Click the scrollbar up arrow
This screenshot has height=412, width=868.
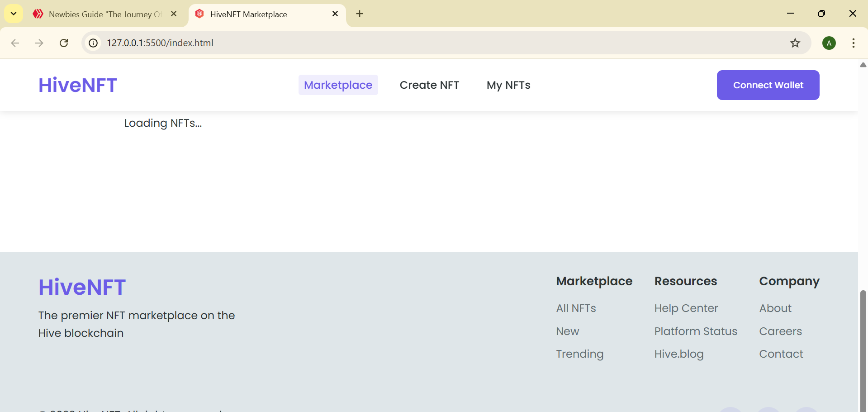[863, 65]
